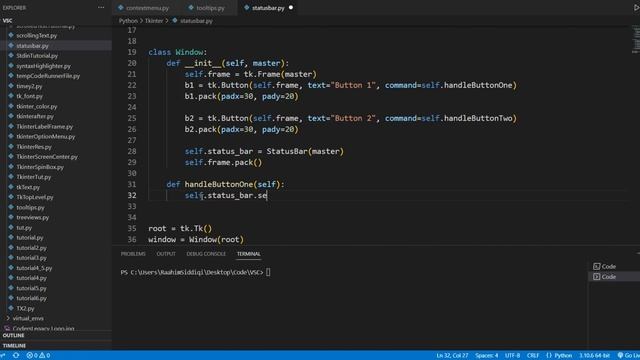This screenshot has height=360, width=640.
Task: Open tkinterafter.py from Explorer
Action: [35, 116]
